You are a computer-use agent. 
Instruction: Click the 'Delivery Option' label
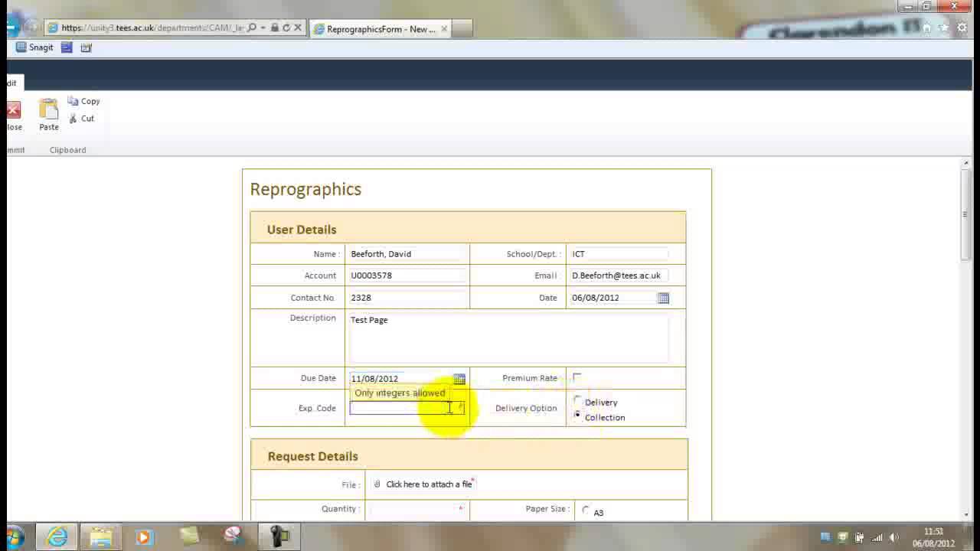click(526, 409)
